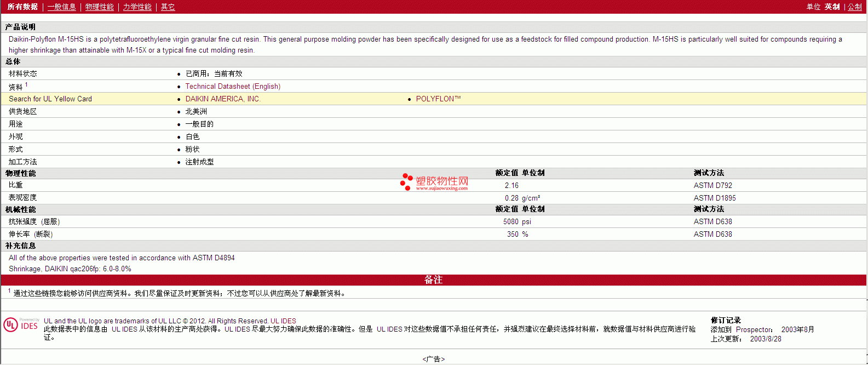The image size is (868, 365).
Task: Select ASTM D638 in the 伸长率 row
Action: pyautogui.click(x=713, y=234)
